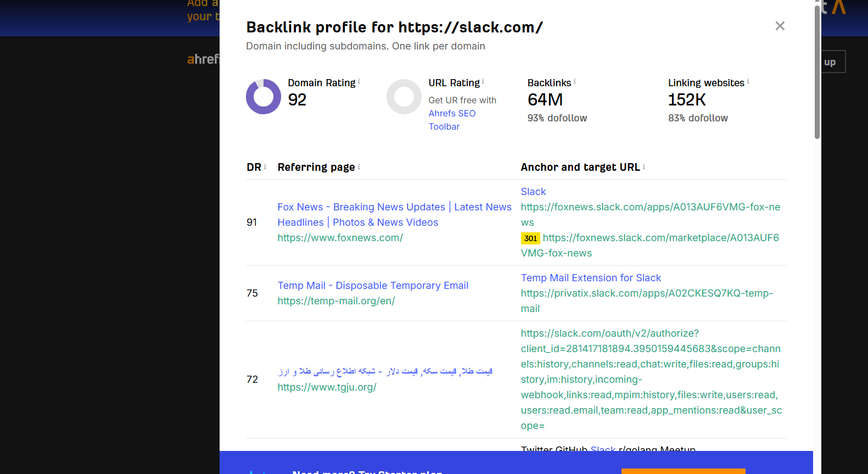868x474 pixels.
Task: Click the Slack anchor text link
Action: 533,192
